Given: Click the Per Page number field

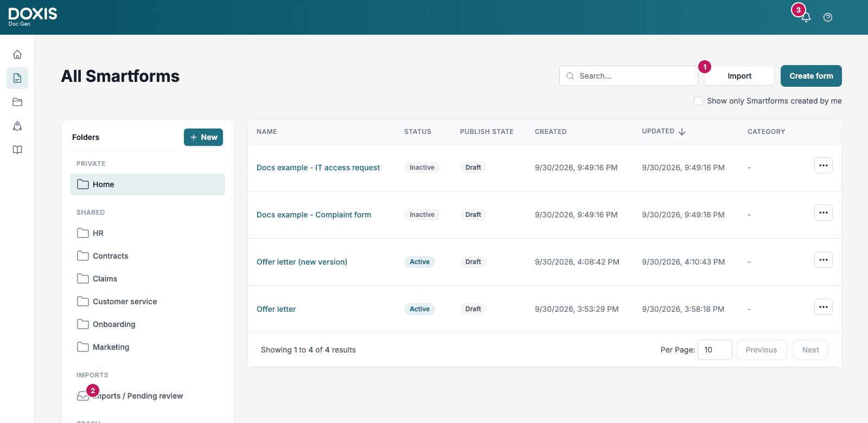Looking at the screenshot, I should coord(714,350).
